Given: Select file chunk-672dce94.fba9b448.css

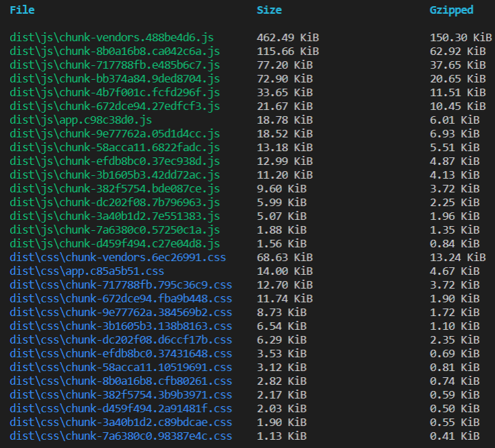Looking at the screenshot, I should click(x=121, y=298).
